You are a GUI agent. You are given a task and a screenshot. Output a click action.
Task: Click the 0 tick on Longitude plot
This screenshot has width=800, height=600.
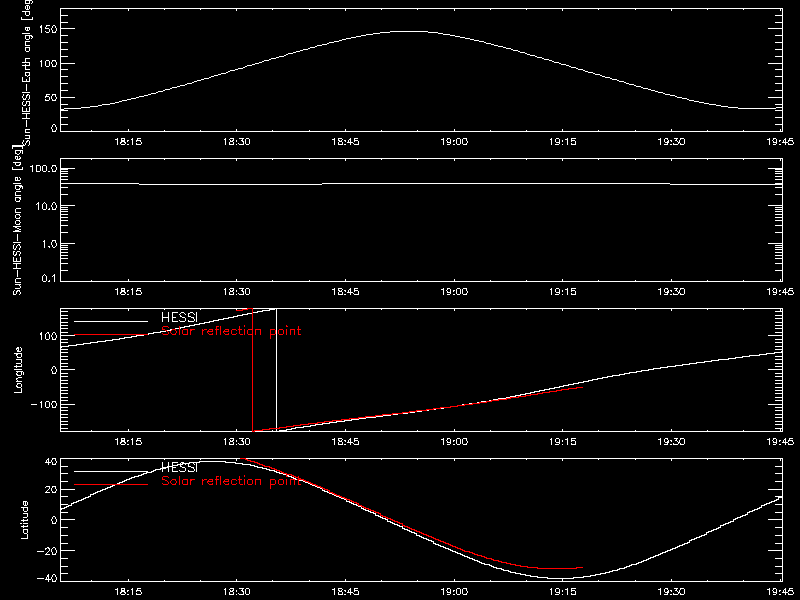point(54,370)
